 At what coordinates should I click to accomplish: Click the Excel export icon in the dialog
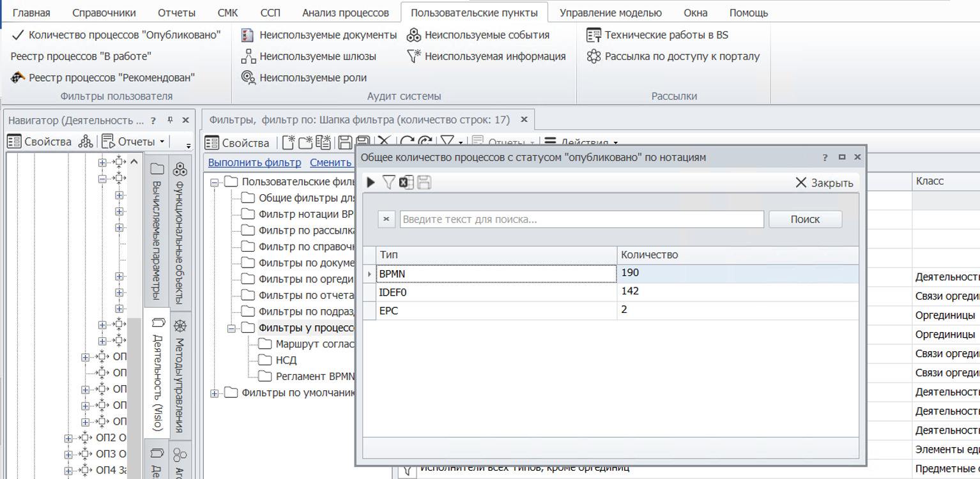coord(406,183)
